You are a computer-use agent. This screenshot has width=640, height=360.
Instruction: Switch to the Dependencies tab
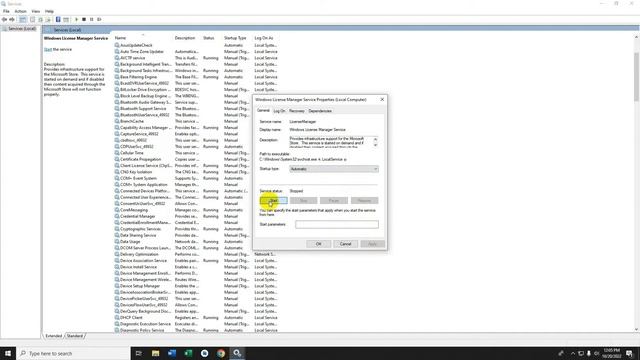(320, 111)
